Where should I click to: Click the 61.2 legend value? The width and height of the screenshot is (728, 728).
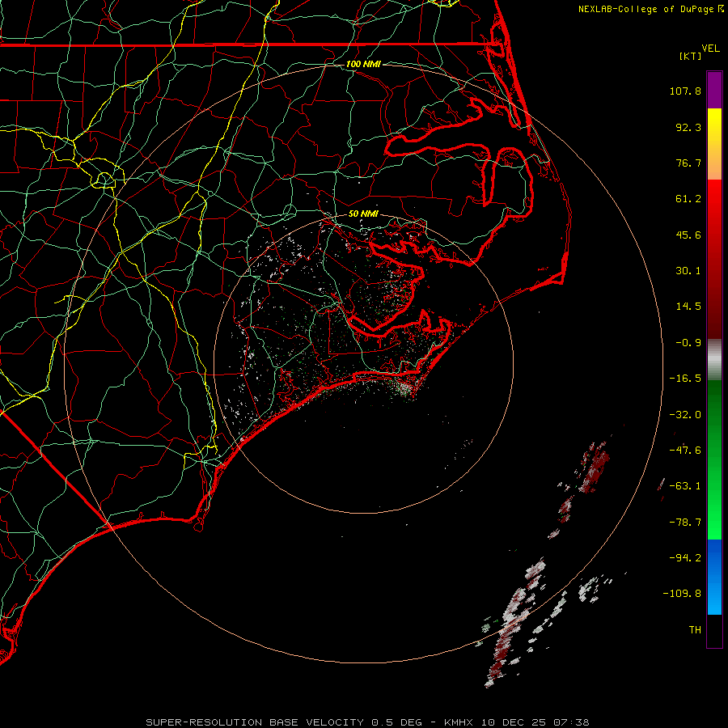point(688,199)
